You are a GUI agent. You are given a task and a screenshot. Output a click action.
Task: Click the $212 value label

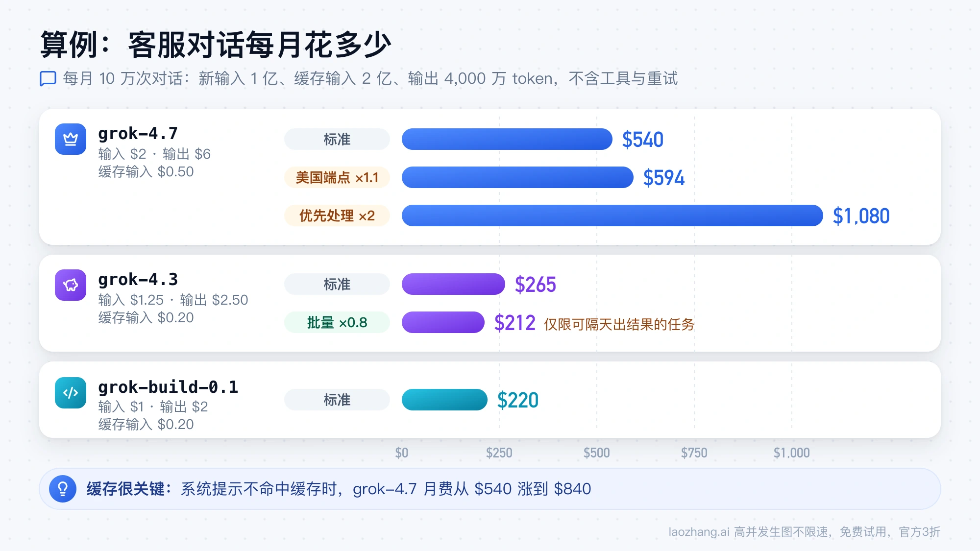point(515,323)
